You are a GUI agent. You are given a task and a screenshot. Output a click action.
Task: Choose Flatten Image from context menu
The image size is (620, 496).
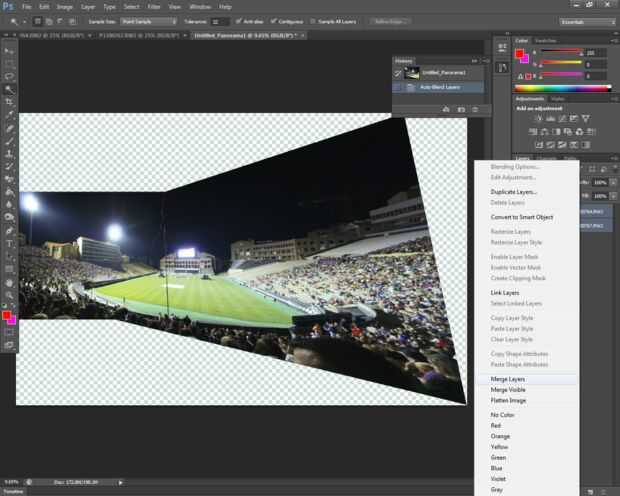[527, 400]
